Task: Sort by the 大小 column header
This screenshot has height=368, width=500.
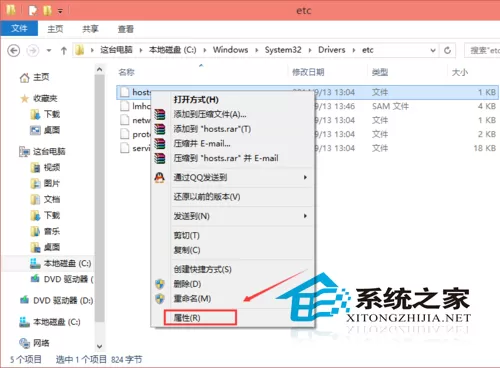Action: (x=460, y=72)
